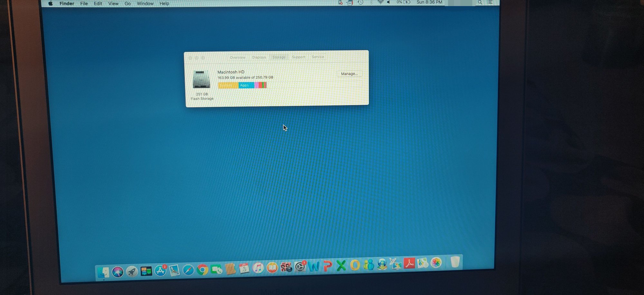Launch iTunes from the Dock

click(x=258, y=268)
